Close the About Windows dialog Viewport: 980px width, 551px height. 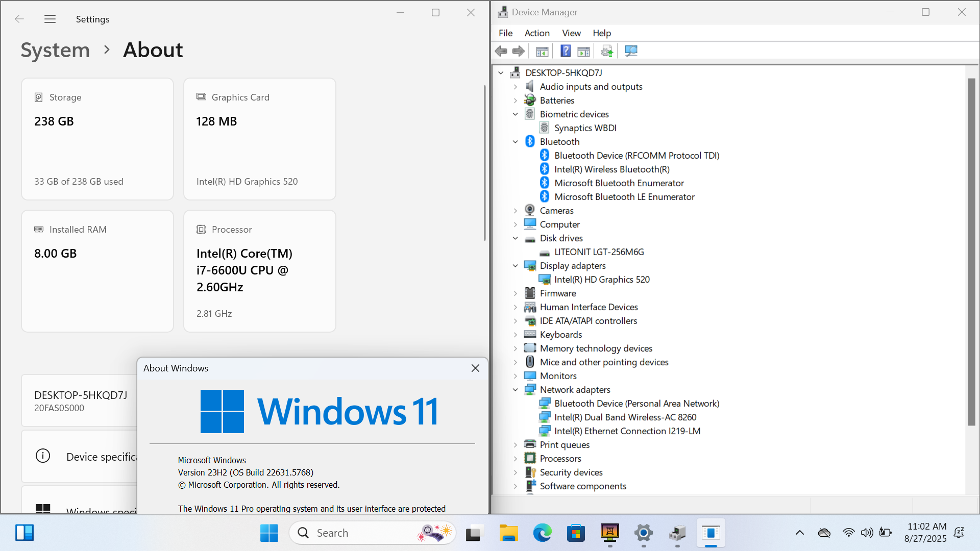click(x=475, y=368)
